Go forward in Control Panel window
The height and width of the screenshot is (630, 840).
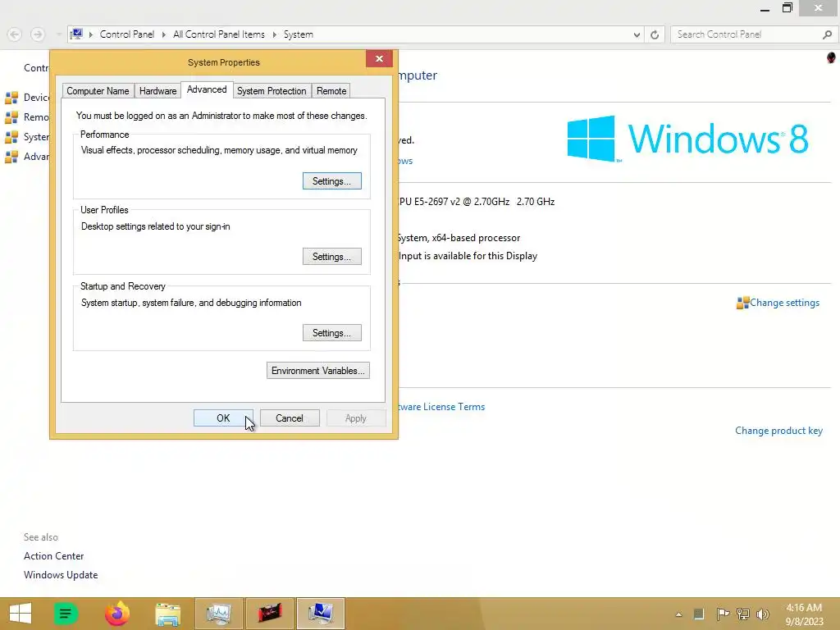tap(38, 34)
